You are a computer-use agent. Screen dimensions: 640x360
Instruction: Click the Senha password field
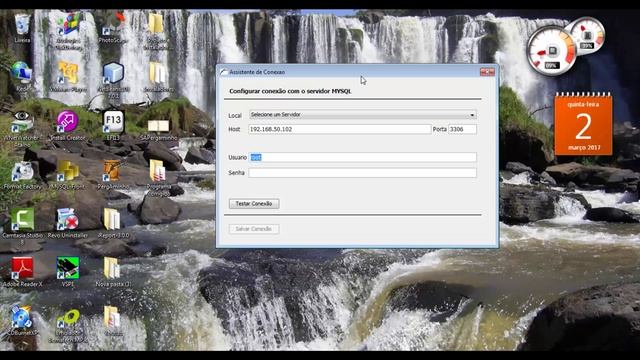coord(362,173)
